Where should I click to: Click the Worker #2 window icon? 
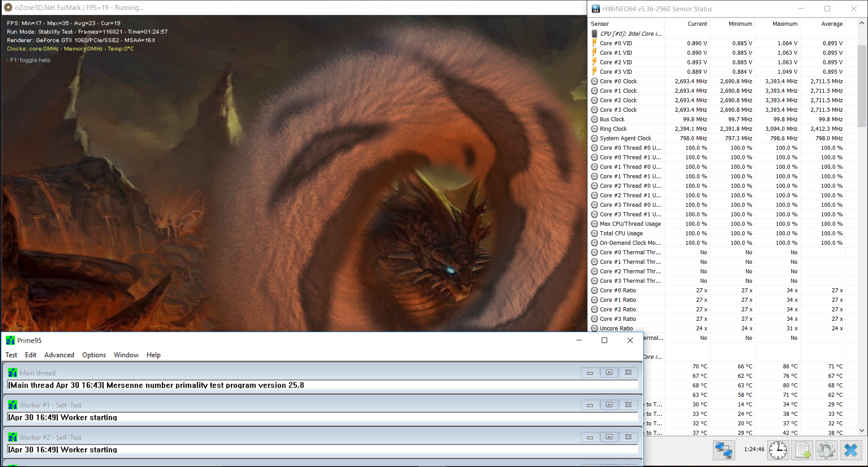point(13,437)
